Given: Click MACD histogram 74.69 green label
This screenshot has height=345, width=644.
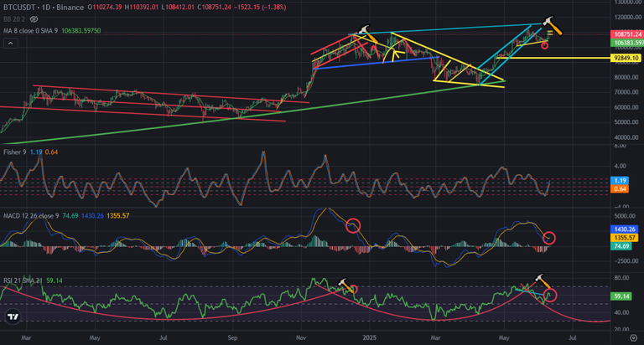Looking at the screenshot, I should [x=621, y=246].
